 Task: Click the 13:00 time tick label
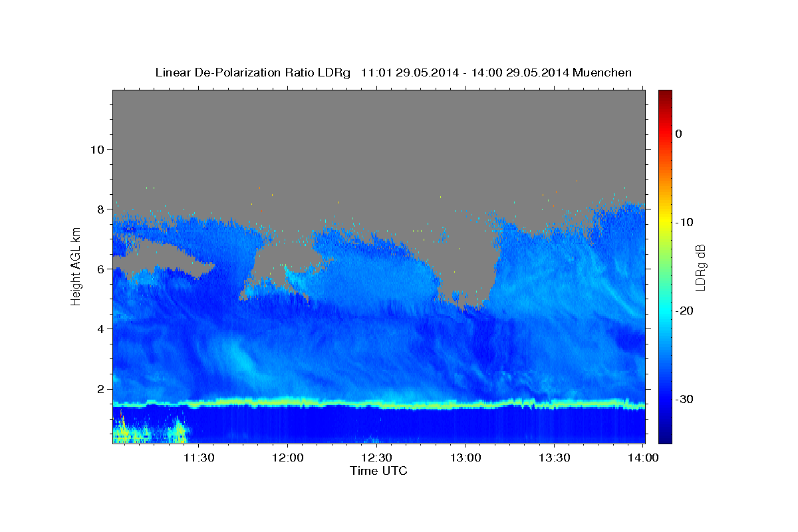pos(465,458)
